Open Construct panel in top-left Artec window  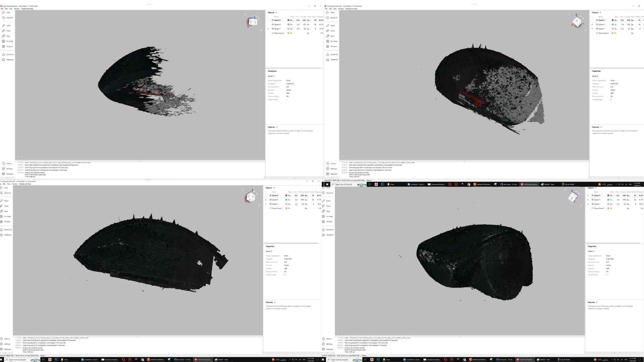pyautogui.click(x=8, y=54)
